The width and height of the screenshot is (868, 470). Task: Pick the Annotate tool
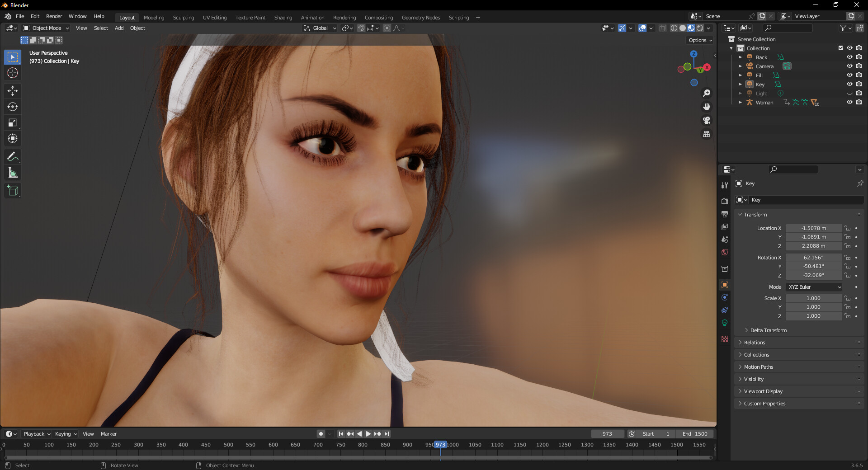[x=12, y=156]
